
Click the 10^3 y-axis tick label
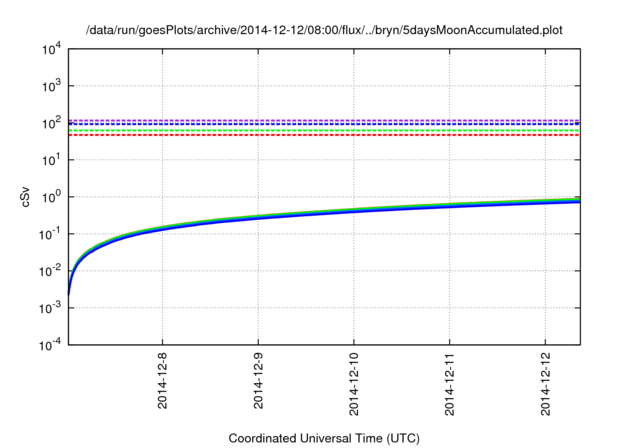pyautogui.click(x=52, y=86)
